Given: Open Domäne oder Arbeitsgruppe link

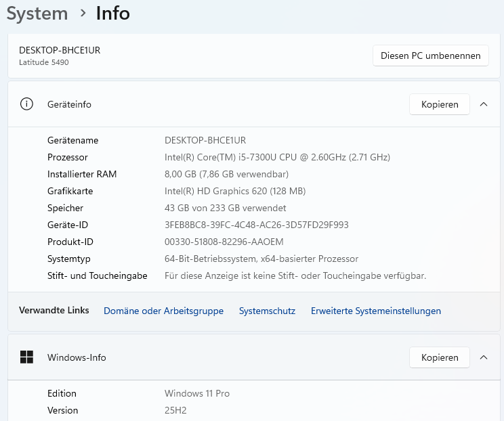Looking at the screenshot, I should (163, 311).
